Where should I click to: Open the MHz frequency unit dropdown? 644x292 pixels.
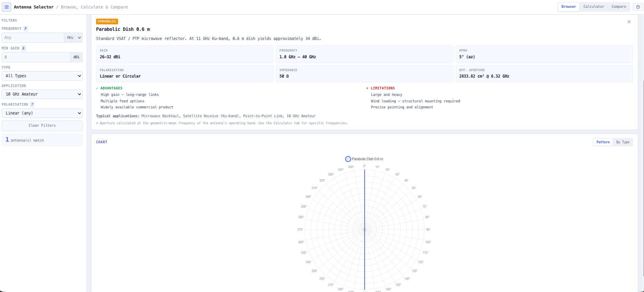pos(73,38)
